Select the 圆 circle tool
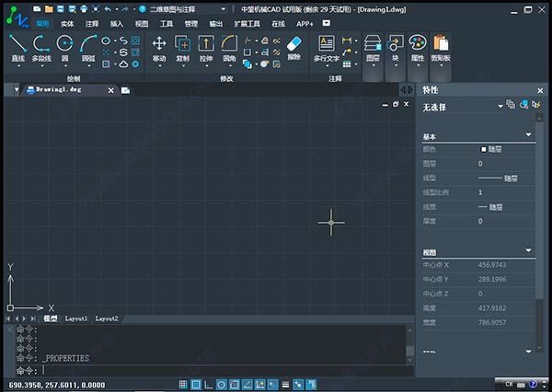Image resolution: width=552 pixels, height=392 pixels. 64,48
